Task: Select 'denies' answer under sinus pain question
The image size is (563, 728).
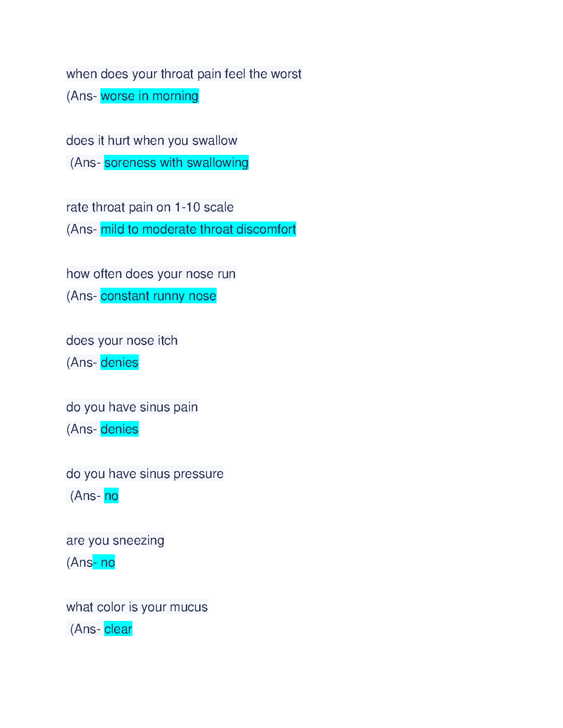Action: coord(120,429)
